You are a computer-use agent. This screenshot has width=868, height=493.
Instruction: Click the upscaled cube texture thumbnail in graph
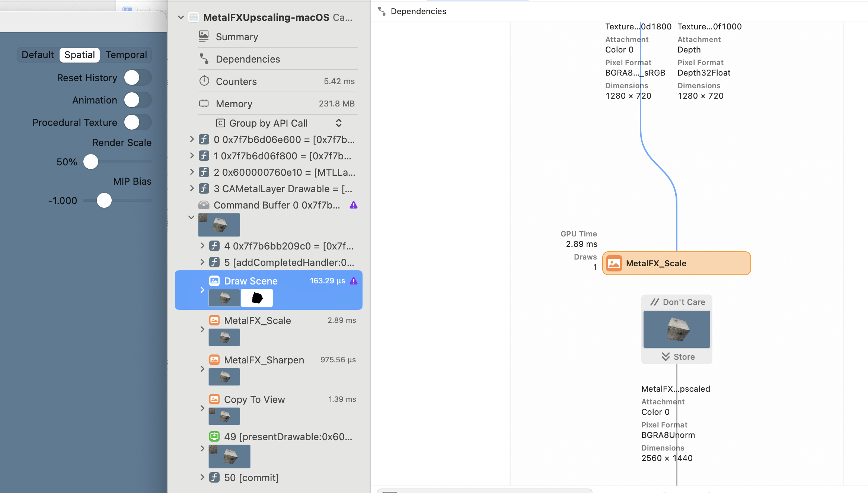(x=677, y=329)
